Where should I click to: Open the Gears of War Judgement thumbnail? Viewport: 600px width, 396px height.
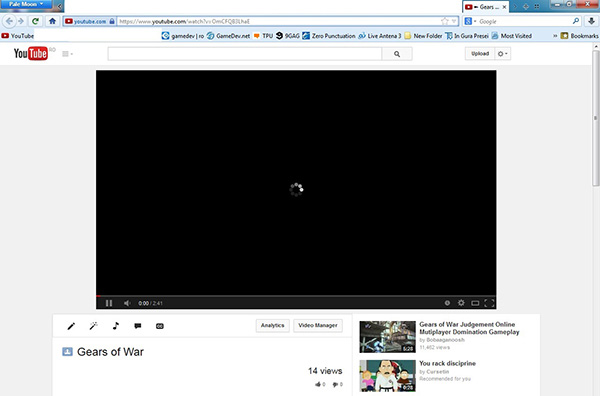pyautogui.click(x=387, y=337)
